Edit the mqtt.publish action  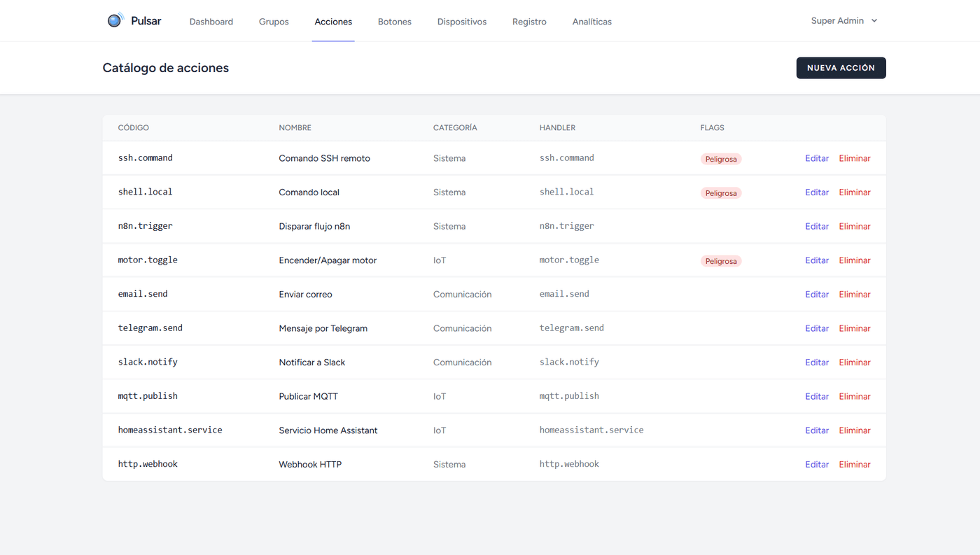[817, 396]
